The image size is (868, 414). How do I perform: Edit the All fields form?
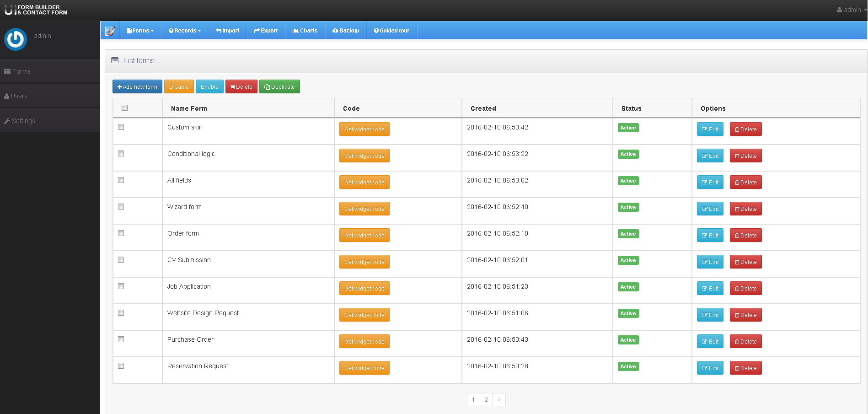click(710, 183)
